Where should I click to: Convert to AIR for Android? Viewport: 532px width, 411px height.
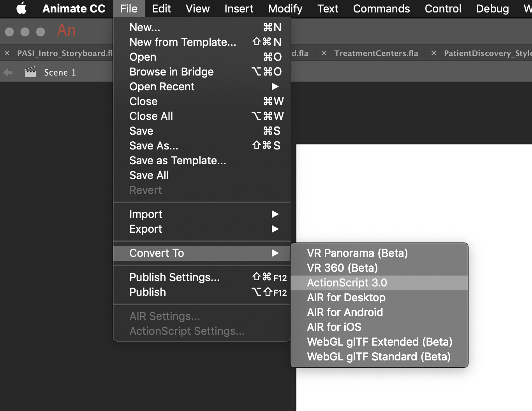pos(379,312)
